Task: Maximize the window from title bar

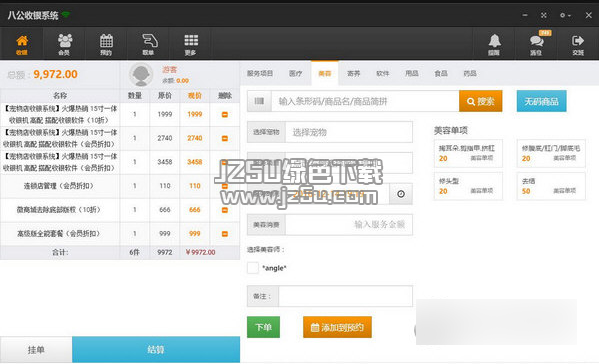Action: 543,15
